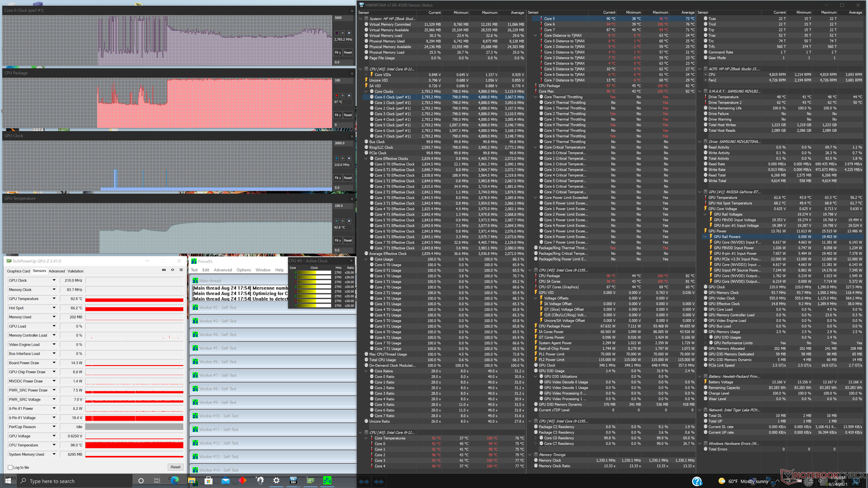This screenshot has height=488, width=868.
Task: Collapse the Core Clocks tree group
Action: pos(366,92)
